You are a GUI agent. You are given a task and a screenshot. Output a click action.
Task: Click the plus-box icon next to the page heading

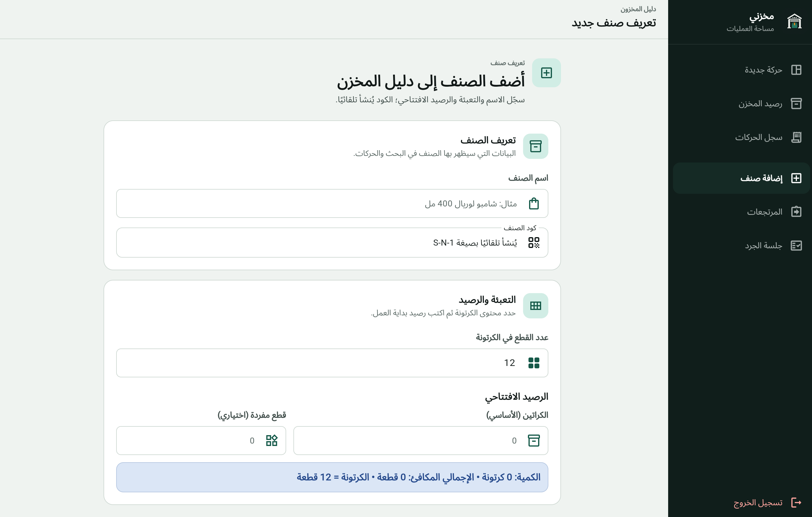pyautogui.click(x=546, y=73)
